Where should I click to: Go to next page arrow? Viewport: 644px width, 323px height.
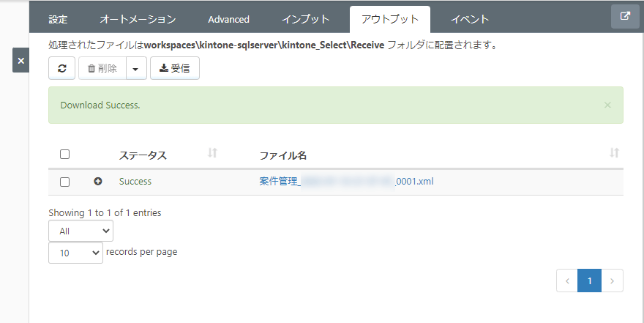click(x=612, y=281)
